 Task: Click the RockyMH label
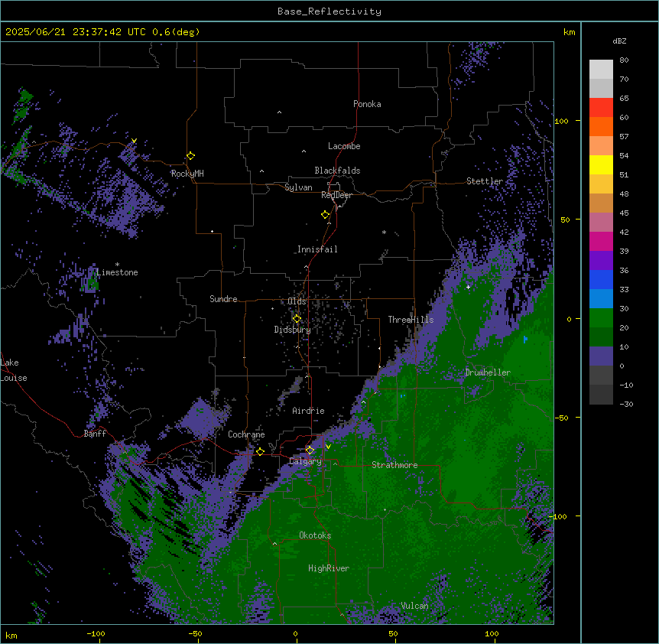[187, 174]
